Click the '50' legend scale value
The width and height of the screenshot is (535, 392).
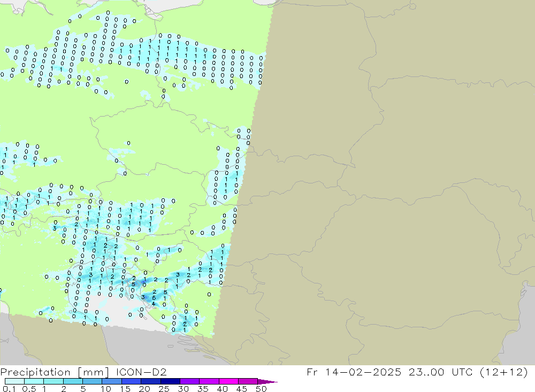point(261,389)
